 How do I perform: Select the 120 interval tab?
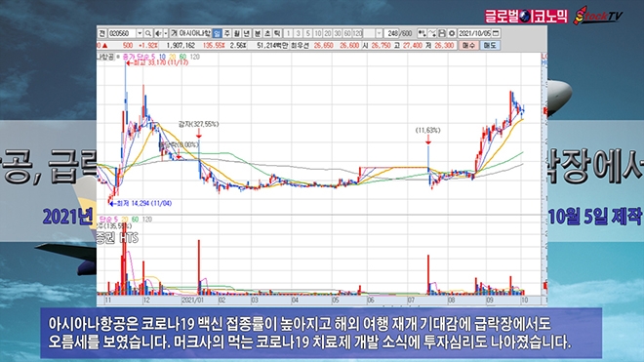coord(357,33)
